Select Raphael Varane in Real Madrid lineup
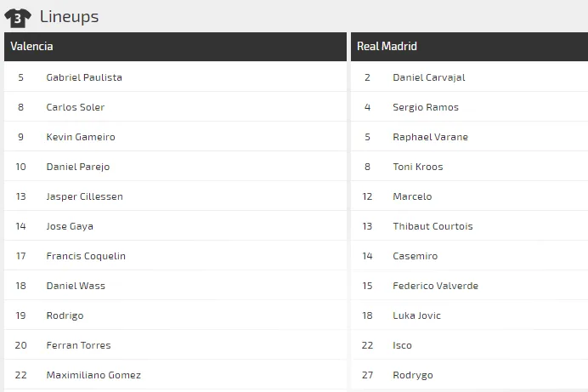The height and width of the screenshot is (392, 588). (x=430, y=137)
